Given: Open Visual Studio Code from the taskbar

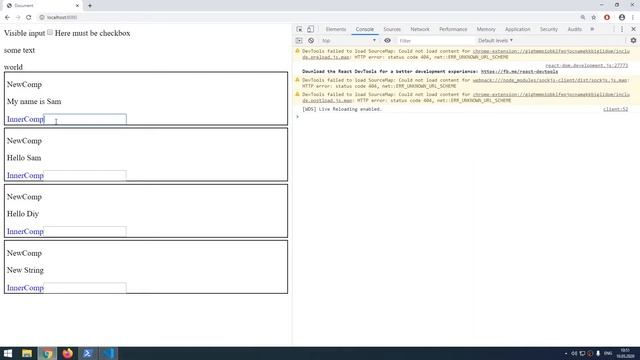Looking at the screenshot, I should point(108,353).
